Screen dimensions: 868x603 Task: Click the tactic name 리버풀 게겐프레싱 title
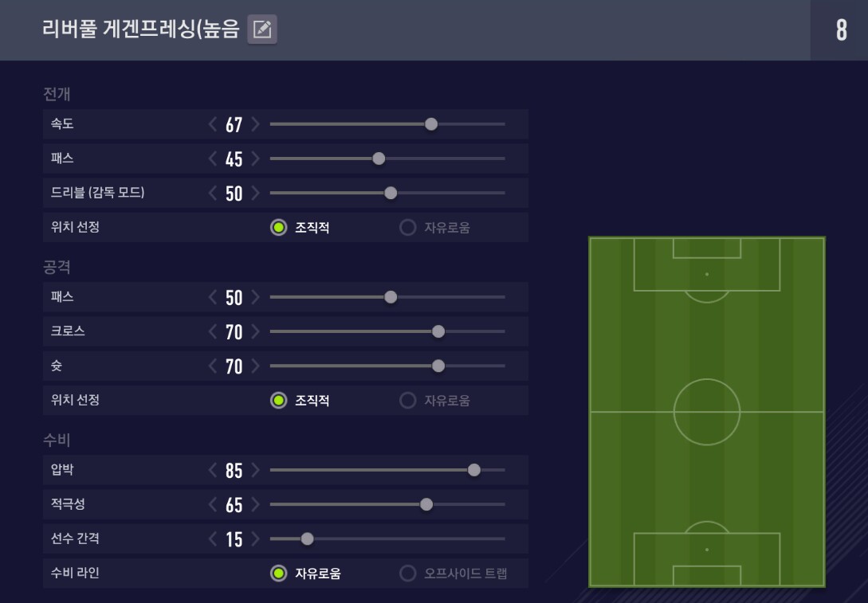pos(141,30)
